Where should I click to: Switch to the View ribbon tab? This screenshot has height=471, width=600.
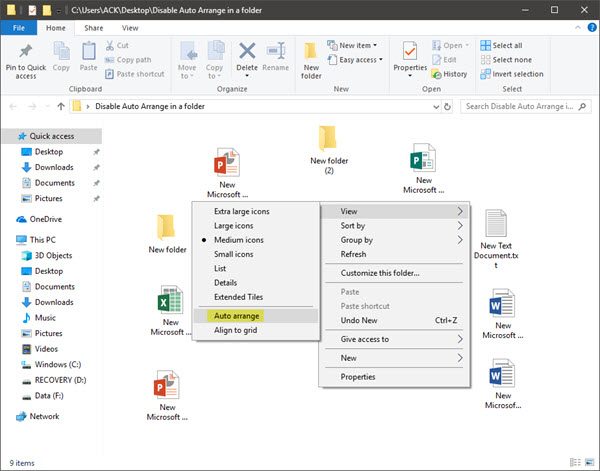click(x=130, y=28)
